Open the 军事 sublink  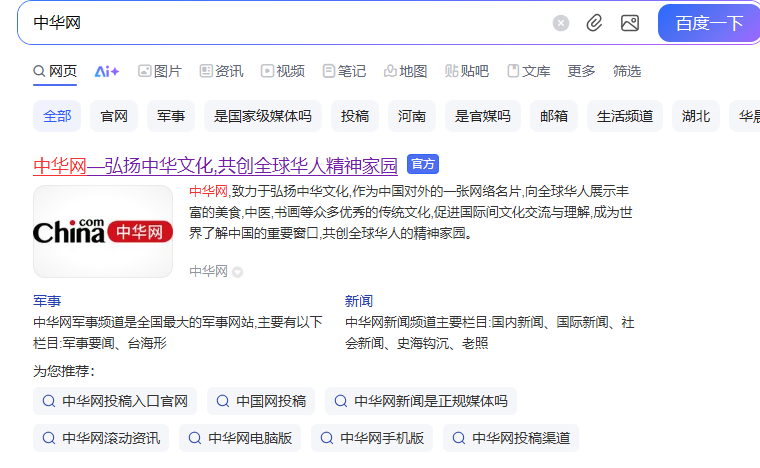47,301
